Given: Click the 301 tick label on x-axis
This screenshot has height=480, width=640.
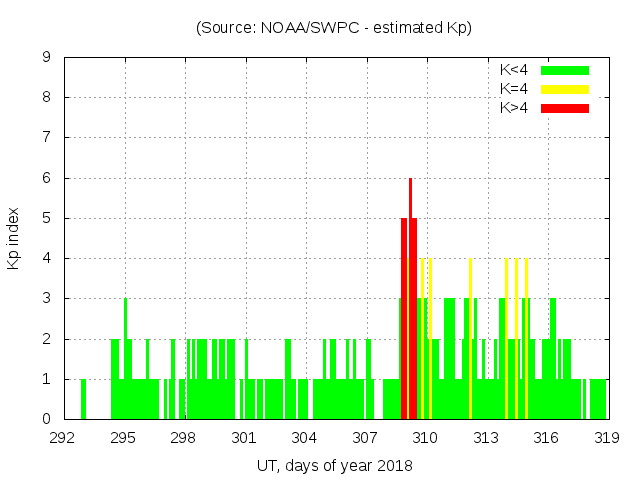Looking at the screenshot, I should 245,438.
